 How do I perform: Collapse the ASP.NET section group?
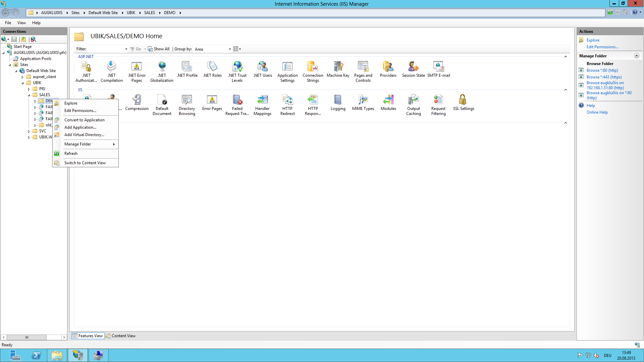click(566, 57)
